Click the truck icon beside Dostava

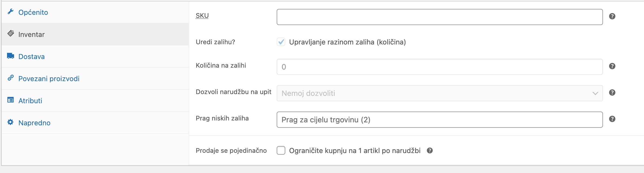click(x=10, y=56)
